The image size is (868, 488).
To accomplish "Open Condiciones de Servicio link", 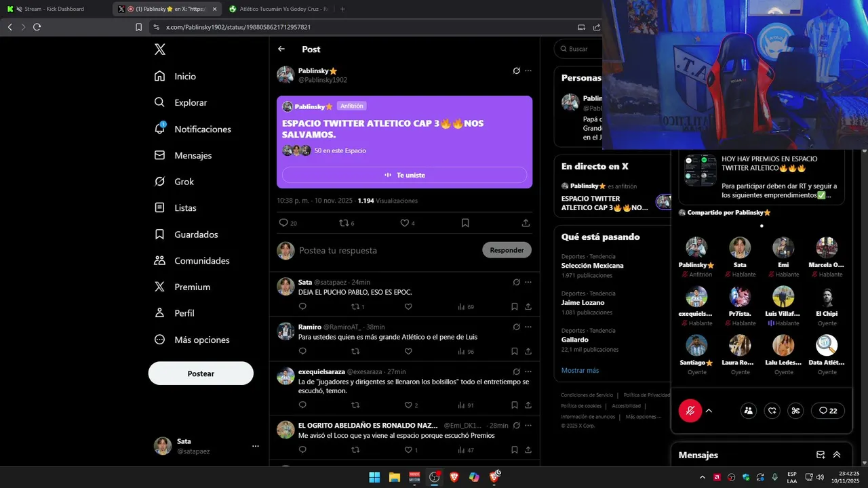I will [x=587, y=395].
